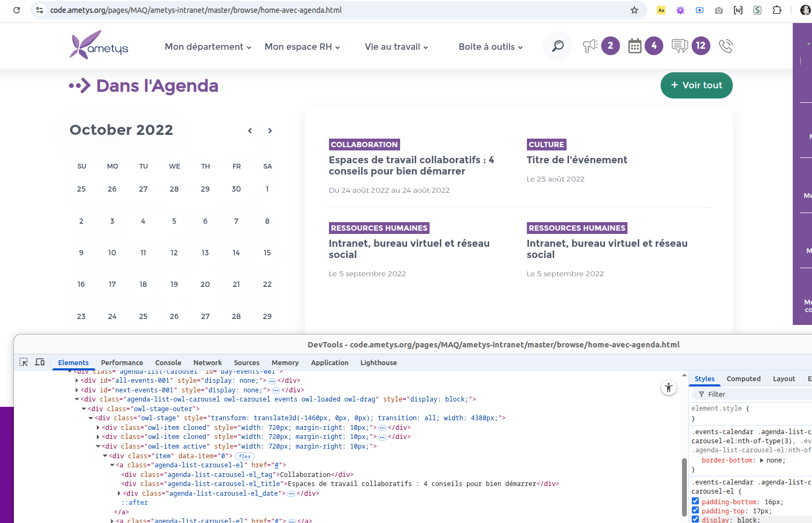
Task: Bookmark this page with the star icon
Action: pyautogui.click(x=634, y=10)
